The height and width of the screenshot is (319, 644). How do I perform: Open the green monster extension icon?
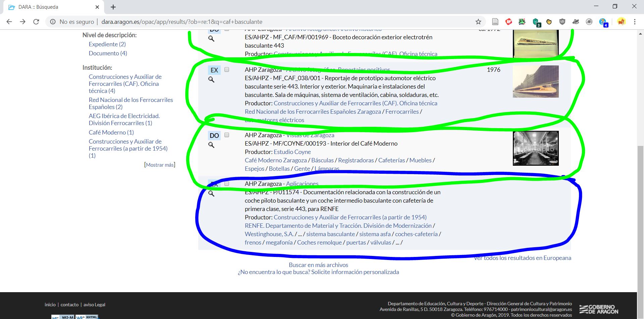(522, 22)
